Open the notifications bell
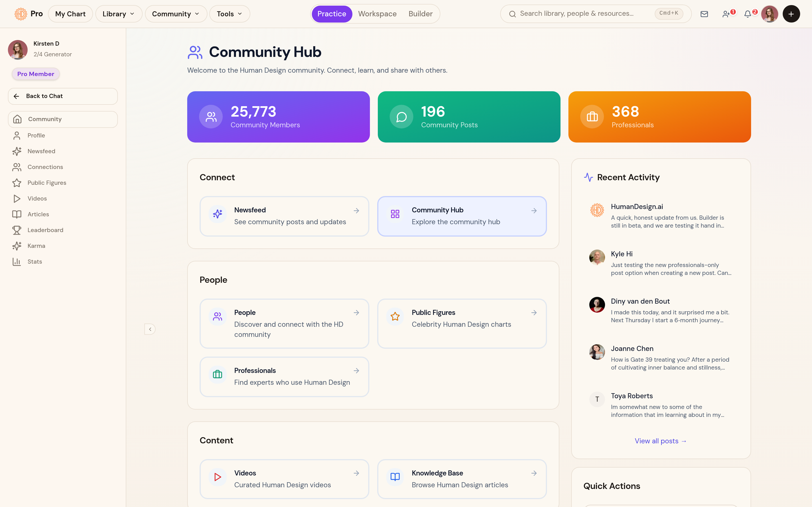This screenshot has height=507, width=812. pyautogui.click(x=748, y=14)
